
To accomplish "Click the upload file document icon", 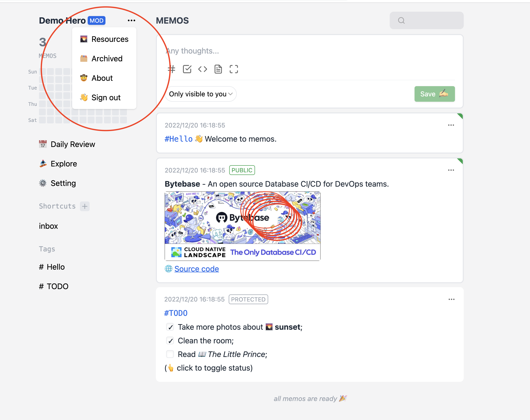I will click(218, 69).
